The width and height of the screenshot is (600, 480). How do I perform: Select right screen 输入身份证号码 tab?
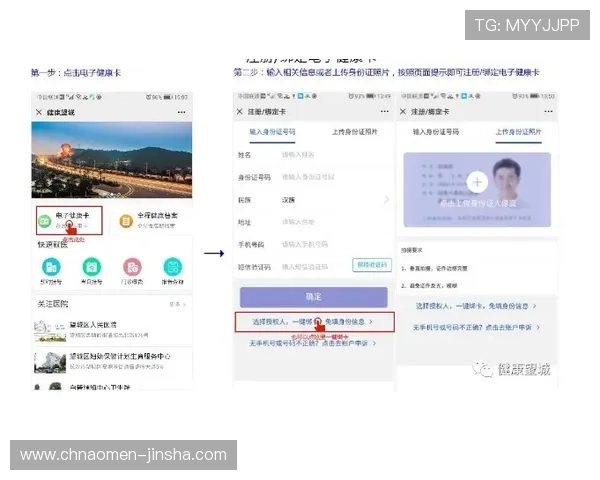click(x=436, y=132)
